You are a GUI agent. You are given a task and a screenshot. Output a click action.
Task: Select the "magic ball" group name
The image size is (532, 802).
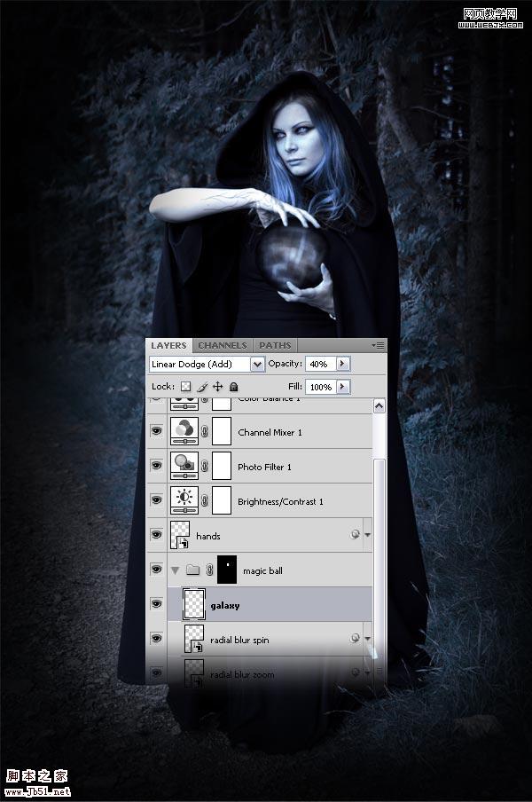point(262,570)
